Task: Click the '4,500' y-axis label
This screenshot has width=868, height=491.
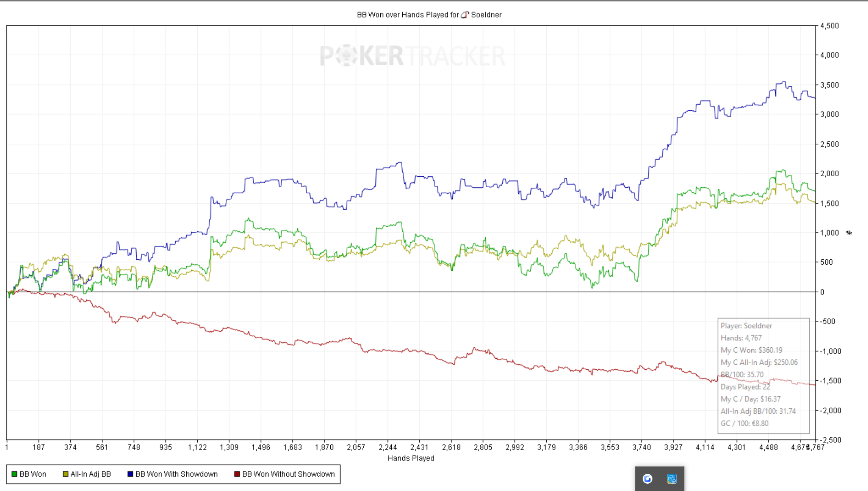Action: coord(829,26)
